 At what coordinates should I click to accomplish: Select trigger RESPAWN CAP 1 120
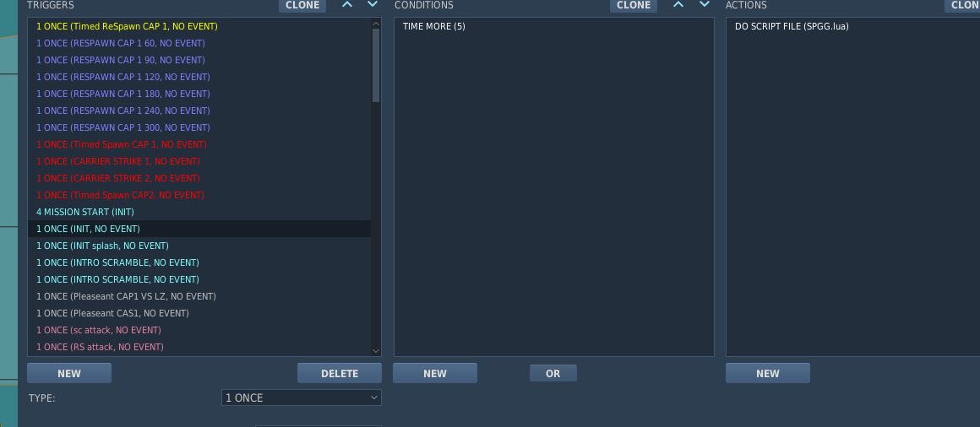pyautogui.click(x=199, y=77)
